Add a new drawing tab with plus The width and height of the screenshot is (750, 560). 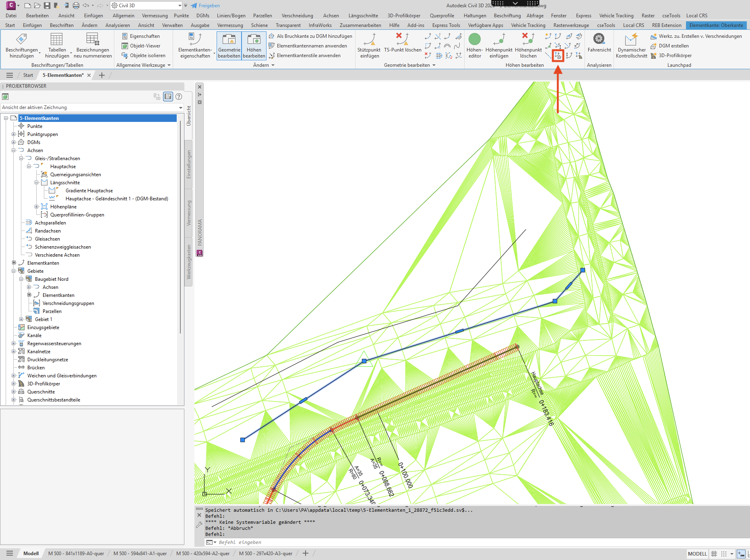102,75
